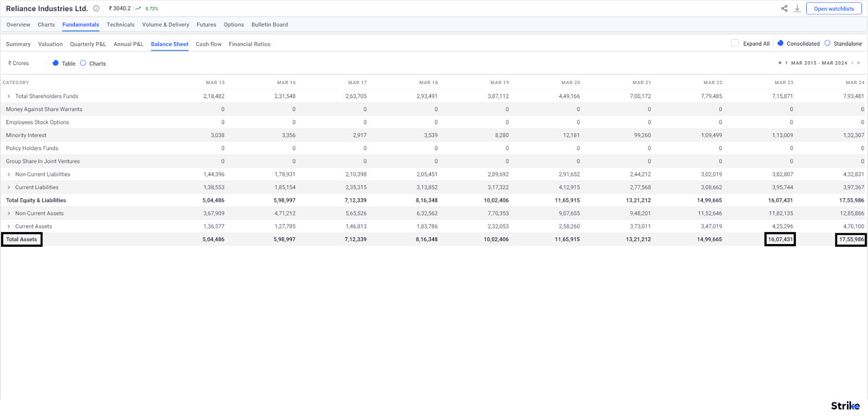Expand the Current Liabilities row
Image resolution: width=868 pixels, height=416 pixels.
9,187
